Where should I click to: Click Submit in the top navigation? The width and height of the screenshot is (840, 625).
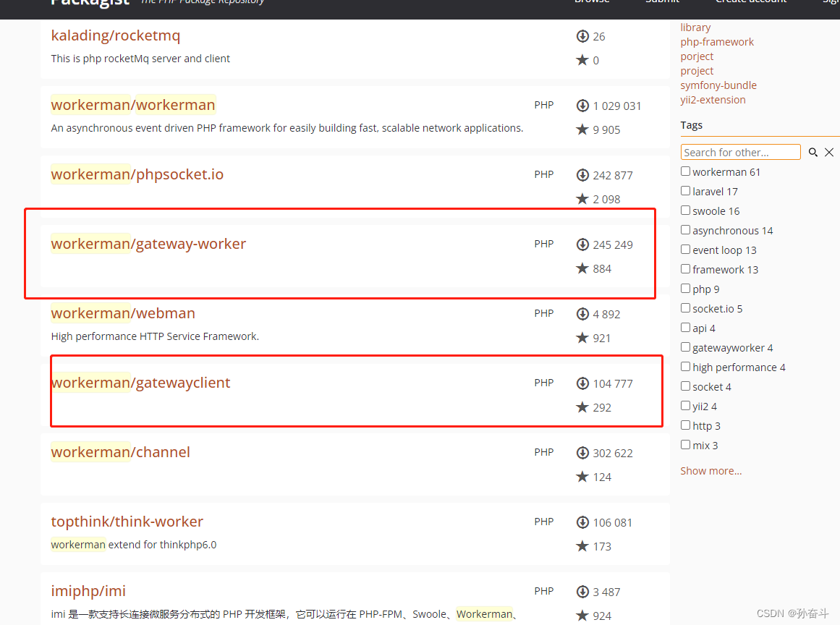click(662, 2)
